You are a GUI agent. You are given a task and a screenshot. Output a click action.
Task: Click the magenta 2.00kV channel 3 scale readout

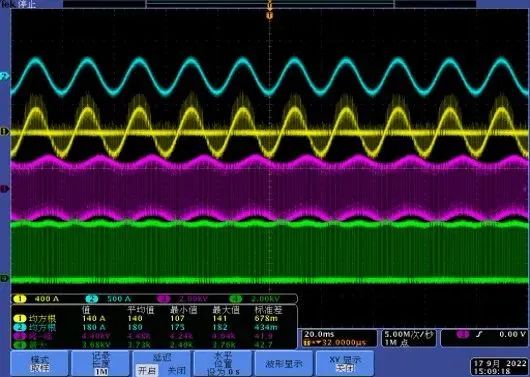(193, 299)
